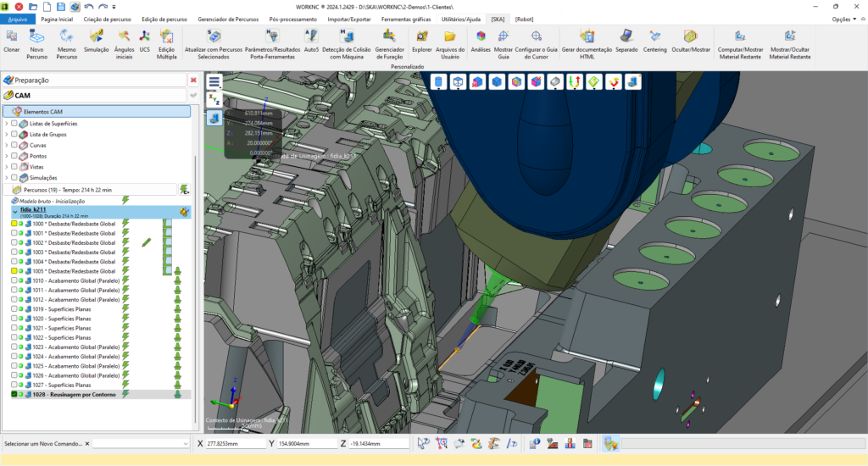The height and width of the screenshot is (466, 868).
Task: Toggle checkbox for toolpath 1028 Reusinagem por Contorno
Action: tap(14, 394)
